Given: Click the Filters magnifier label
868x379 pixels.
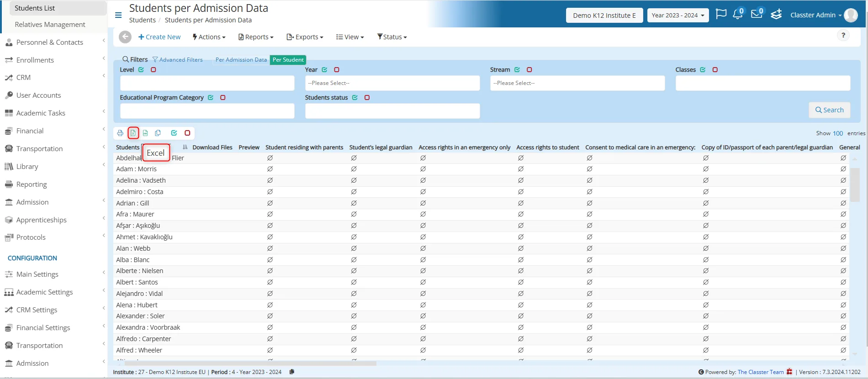Looking at the screenshot, I should point(135,59).
